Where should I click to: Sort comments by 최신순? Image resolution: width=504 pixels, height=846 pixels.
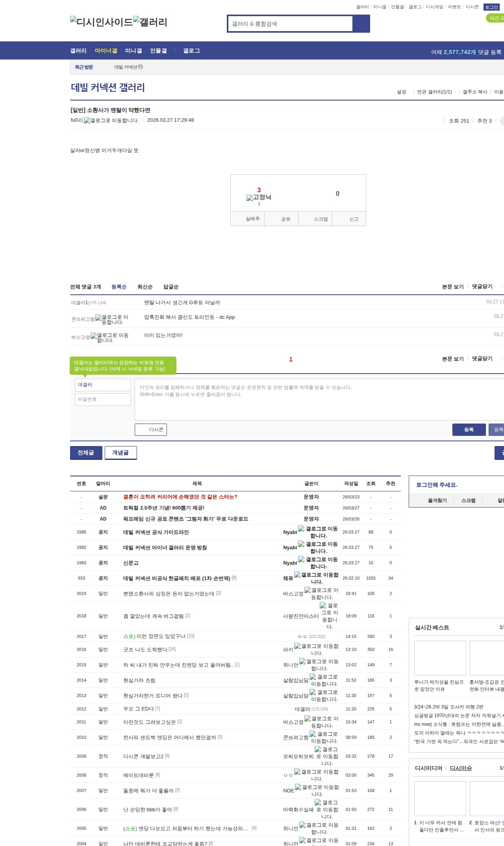point(145,287)
